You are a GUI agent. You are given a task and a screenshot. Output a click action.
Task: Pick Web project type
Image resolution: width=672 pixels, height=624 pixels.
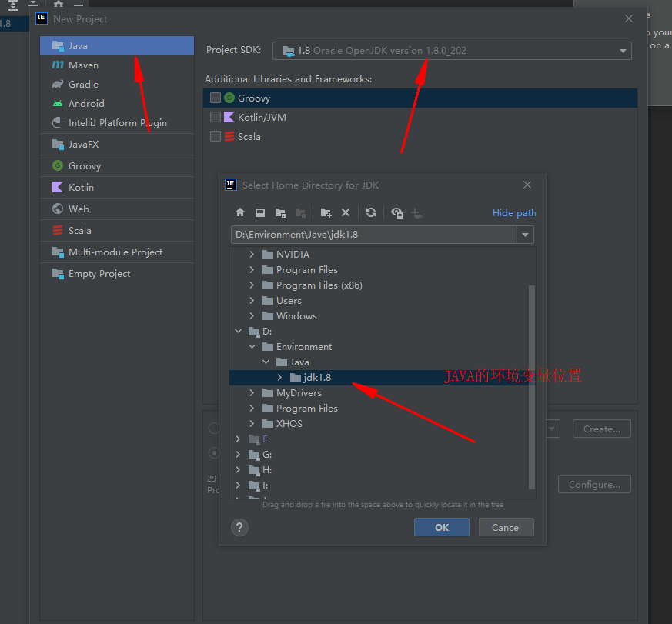pyautogui.click(x=117, y=209)
